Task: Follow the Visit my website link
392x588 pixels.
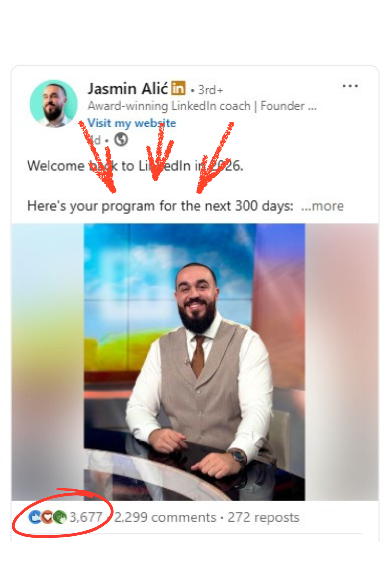Action: click(x=132, y=123)
